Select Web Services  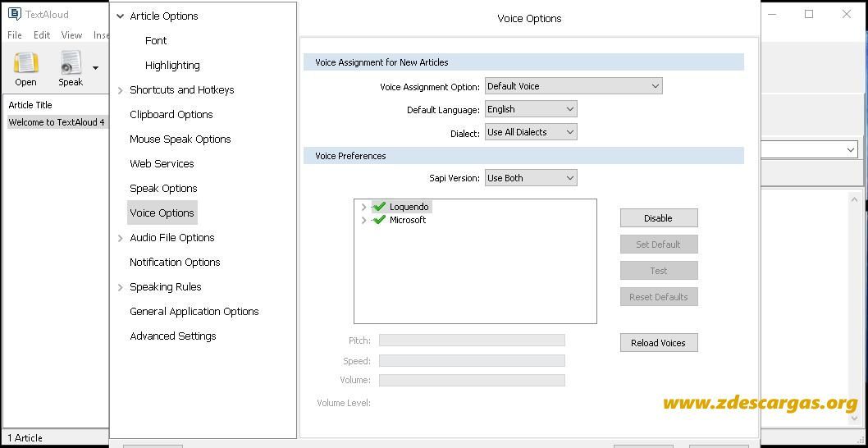coord(162,164)
